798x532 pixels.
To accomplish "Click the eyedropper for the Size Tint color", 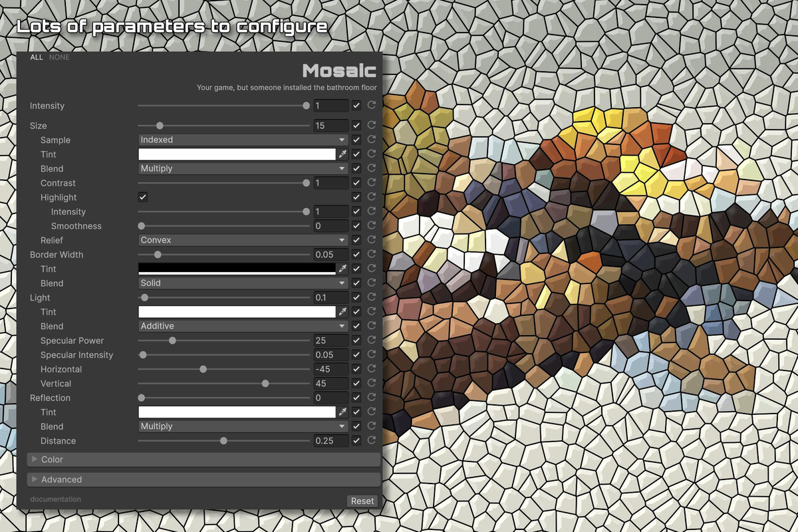I will tap(343, 154).
